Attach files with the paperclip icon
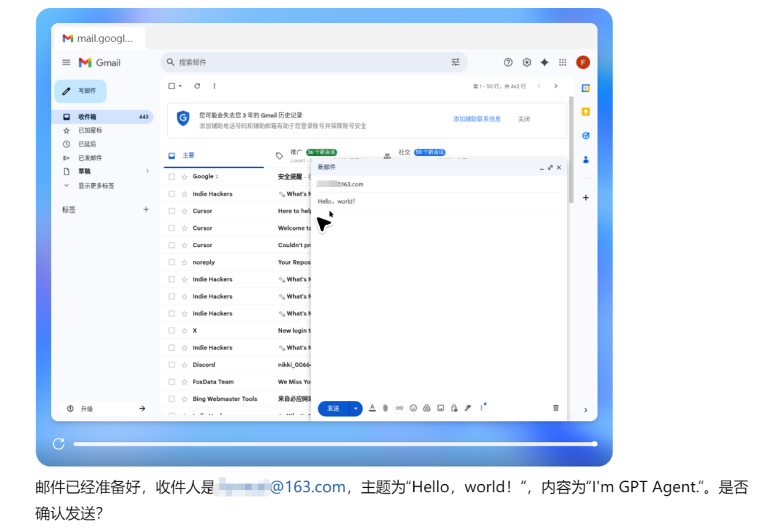This screenshot has height=532, width=783. tap(386, 408)
